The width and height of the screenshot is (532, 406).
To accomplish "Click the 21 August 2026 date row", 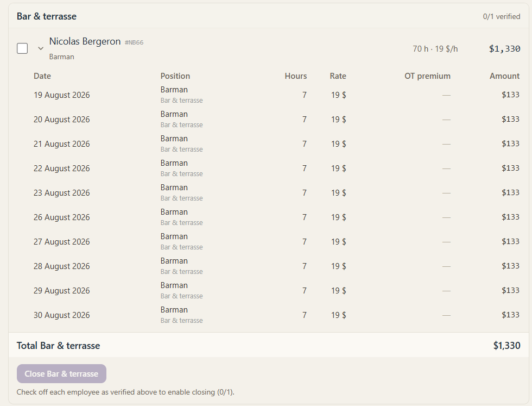I will [276, 143].
